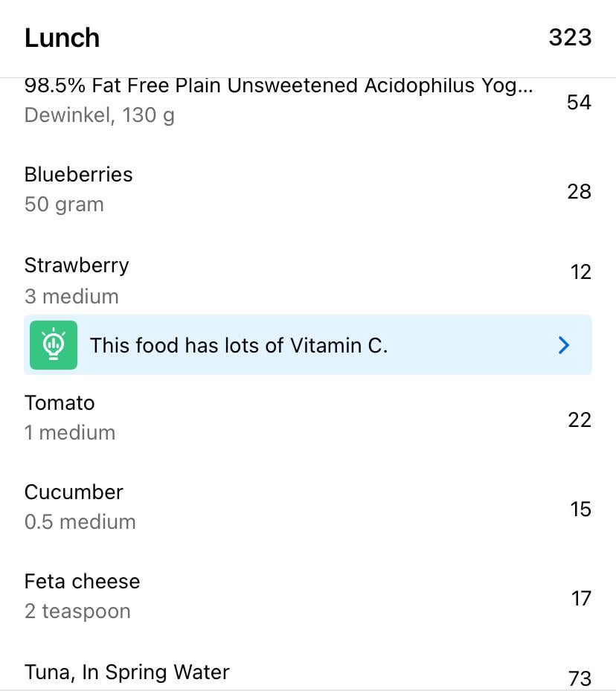The width and height of the screenshot is (616, 691).
Task: Open the Blueberries food entry
Action: point(308,190)
